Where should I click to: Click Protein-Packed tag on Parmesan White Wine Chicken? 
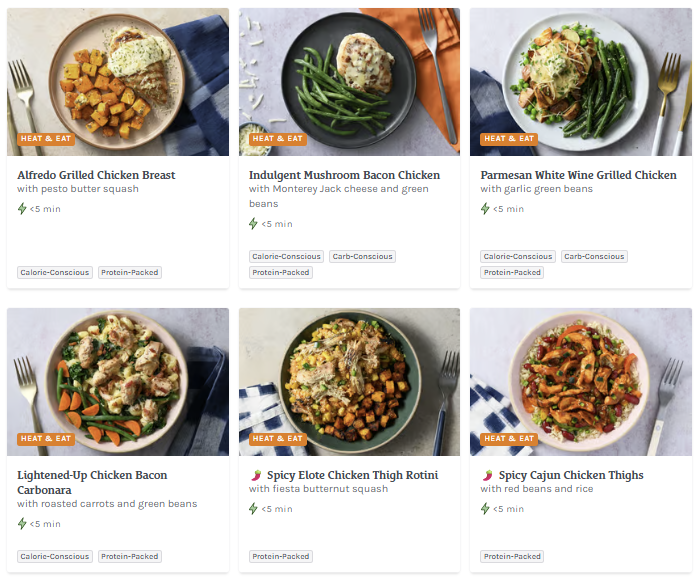[512, 272]
